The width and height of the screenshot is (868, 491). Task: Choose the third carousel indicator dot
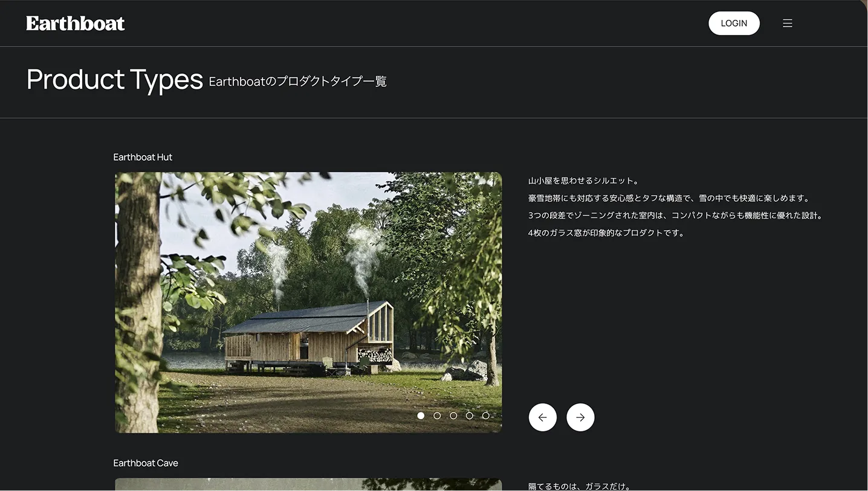453,416
